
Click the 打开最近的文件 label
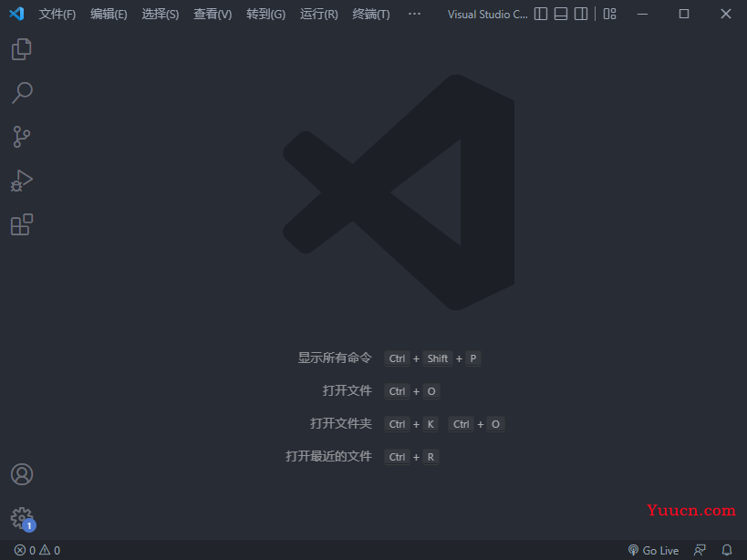[x=328, y=457]
